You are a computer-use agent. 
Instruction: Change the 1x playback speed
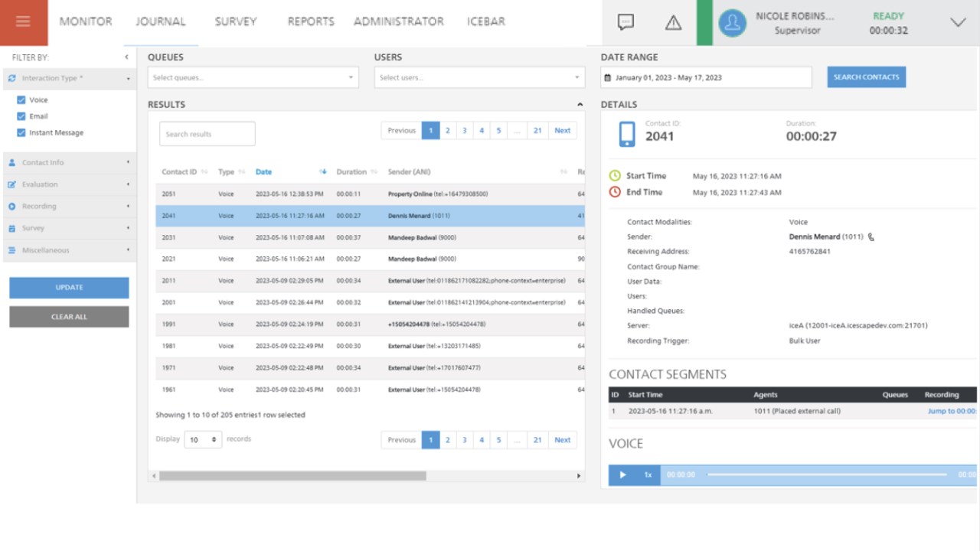coord(648,474)
